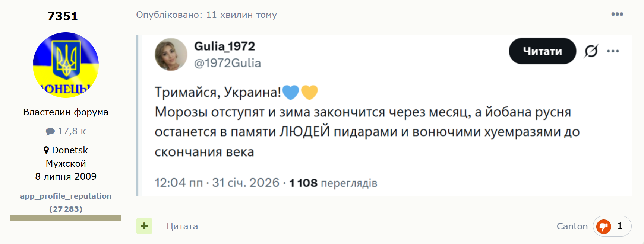Screen dimensions: 644x244
Task: Open the @1972Gulia handle link
Action: click(227, 63)
